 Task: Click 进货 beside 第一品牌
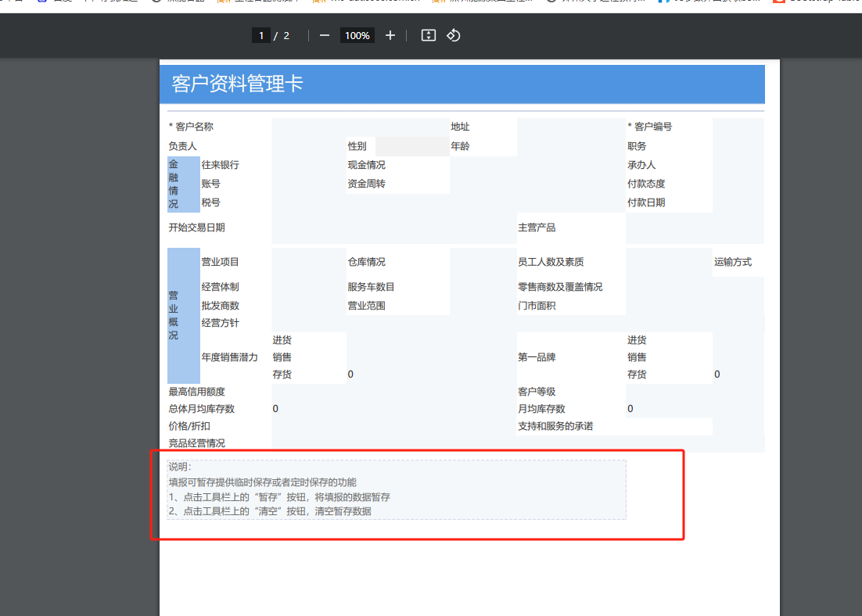637,340
